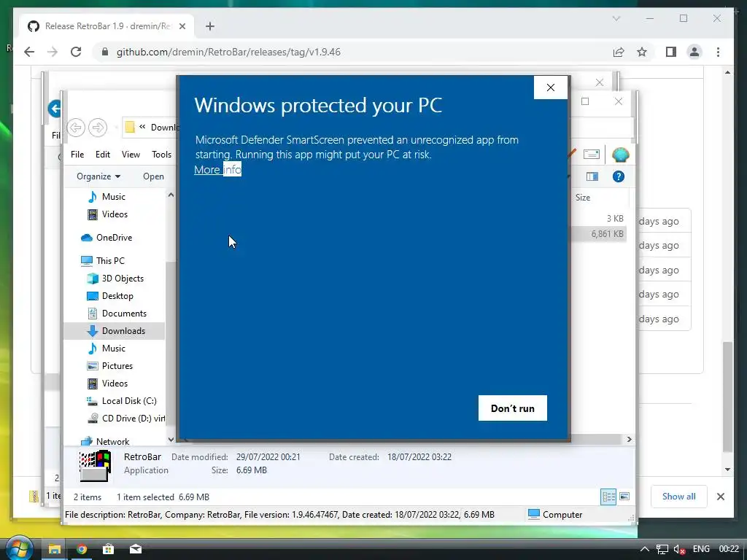The height and width of the screenshot is (560, 747).
Task: Click navigation pane scroll down arrow
Action: click(171, 439)
